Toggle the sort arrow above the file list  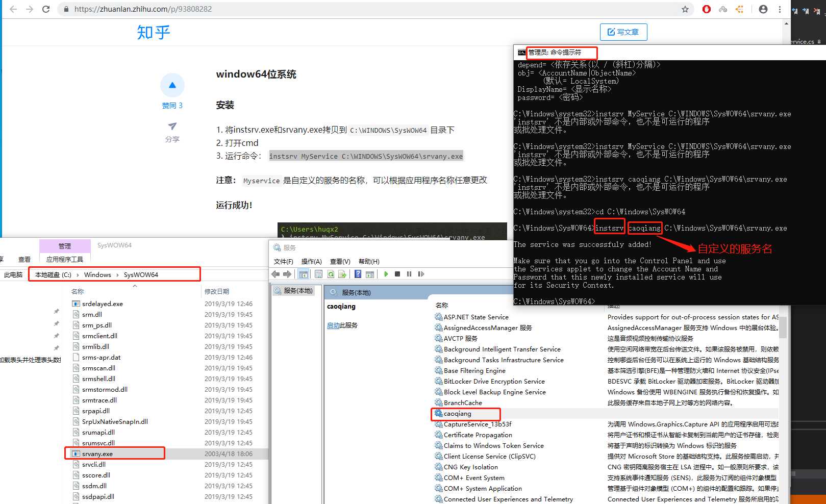[x=135, y=286]
